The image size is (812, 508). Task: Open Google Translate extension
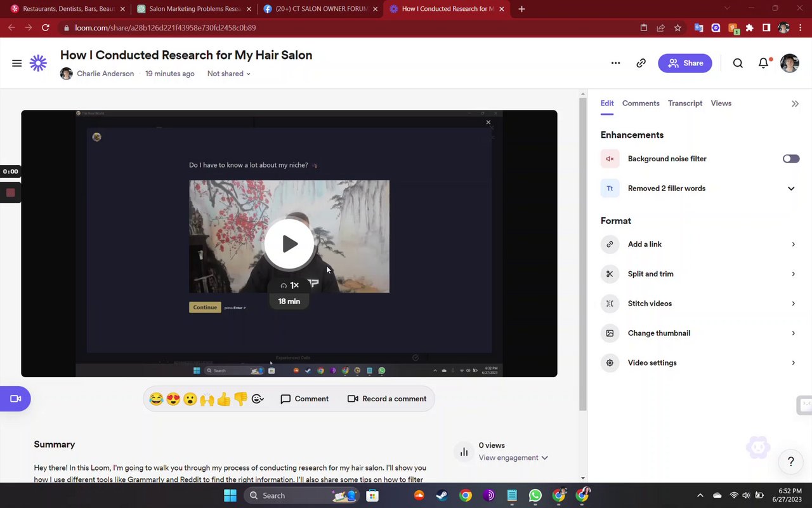(x=698, y=28)
